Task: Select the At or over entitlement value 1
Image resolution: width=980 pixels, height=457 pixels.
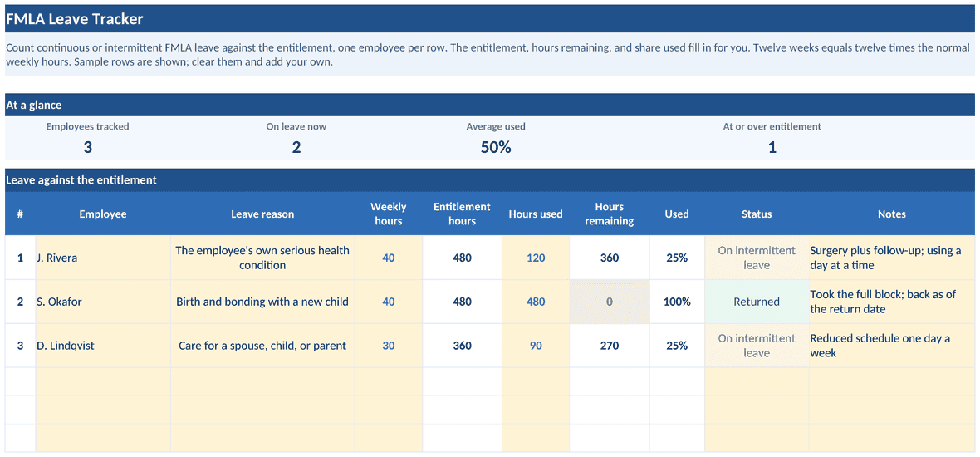Action: click(x=772, y=148)
